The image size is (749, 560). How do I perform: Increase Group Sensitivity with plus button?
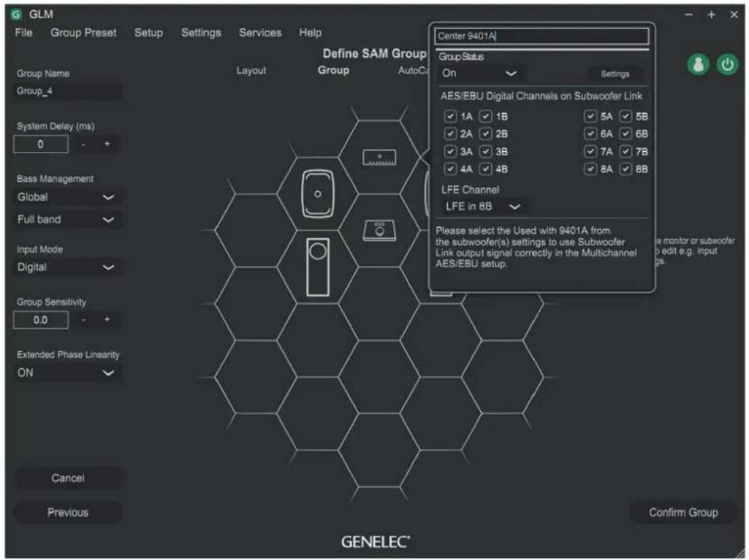pos(107,320)
